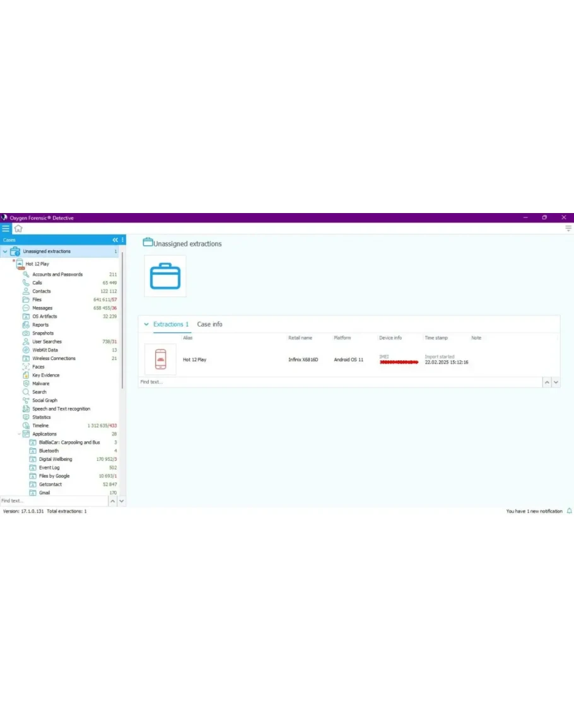The width and height of the screenshot is (574, 728).
Task: Select the Malware section icon
Action: point(26,383)
